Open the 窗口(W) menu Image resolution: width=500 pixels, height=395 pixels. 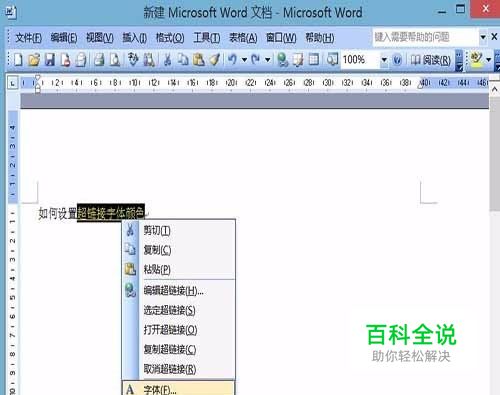(x=281, y=38)
